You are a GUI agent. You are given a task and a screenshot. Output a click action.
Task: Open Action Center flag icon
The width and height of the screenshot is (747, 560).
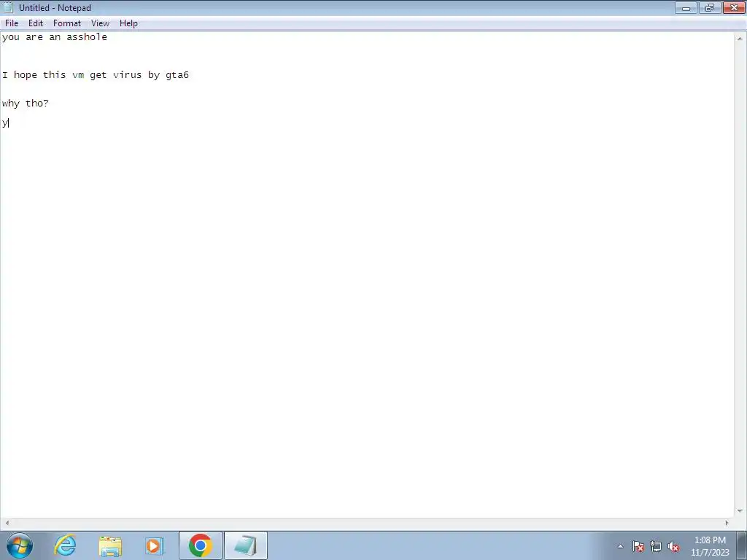point(638,546)
